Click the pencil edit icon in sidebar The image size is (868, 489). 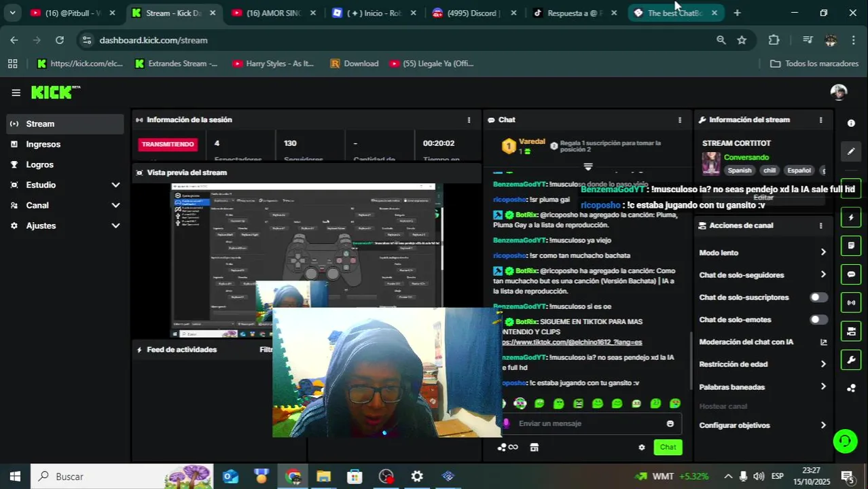tap(851, 151)
